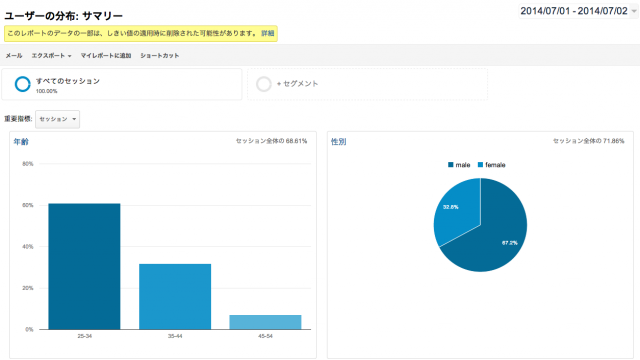Click the male legend label
This screenshot has height=360, width=640.
pyautogui.click(x=463, y=165)
